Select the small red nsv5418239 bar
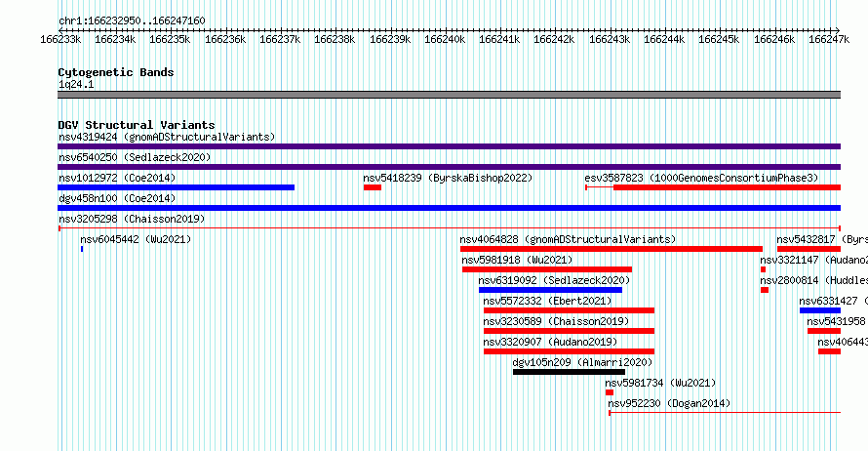This screenshot has height=451, width=868. pos(373,187)
